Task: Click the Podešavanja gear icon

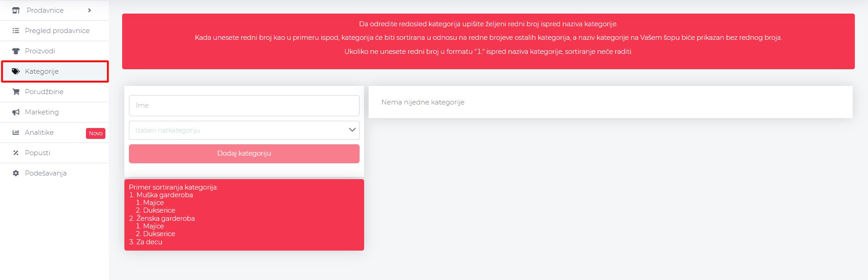Action: pos(16,173)
